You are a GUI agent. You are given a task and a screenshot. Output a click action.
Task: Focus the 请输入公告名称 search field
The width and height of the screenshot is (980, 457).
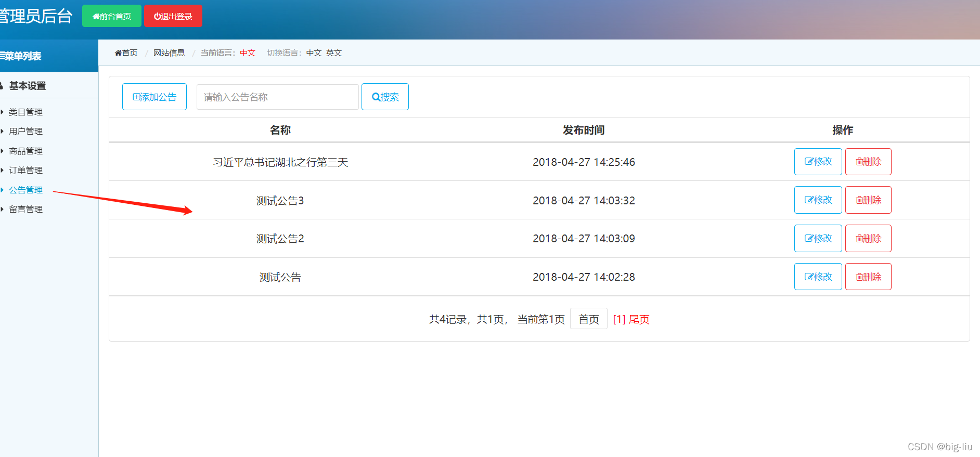(278, 97)
